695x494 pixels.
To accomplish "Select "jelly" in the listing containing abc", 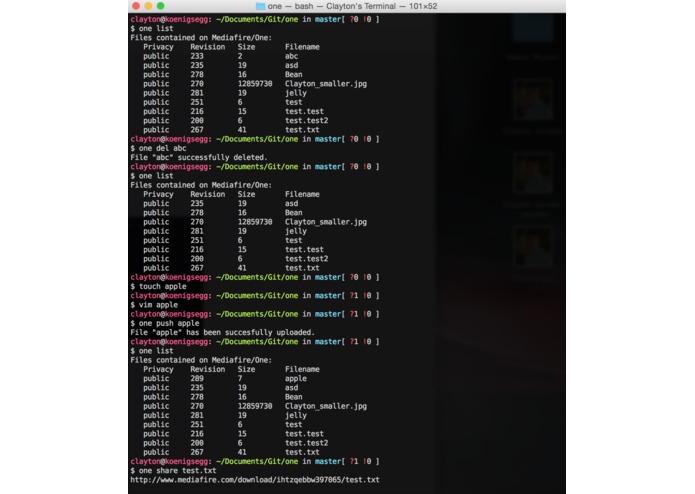I will (x=296, y=93).
